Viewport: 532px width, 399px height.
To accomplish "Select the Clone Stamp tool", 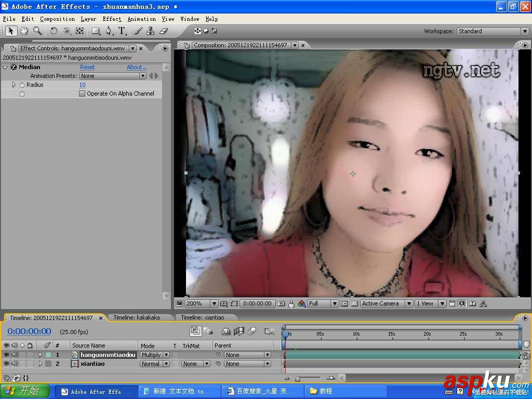I will [x=151, y=31].
